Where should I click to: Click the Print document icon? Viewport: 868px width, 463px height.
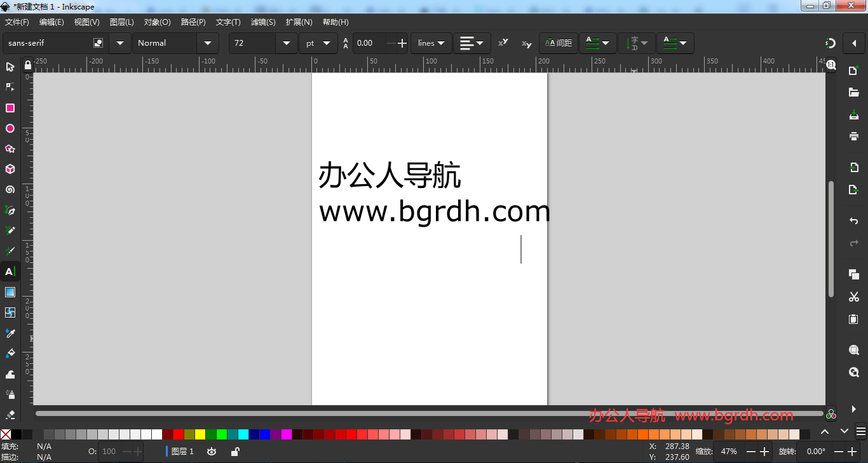(x=854, y=135)
